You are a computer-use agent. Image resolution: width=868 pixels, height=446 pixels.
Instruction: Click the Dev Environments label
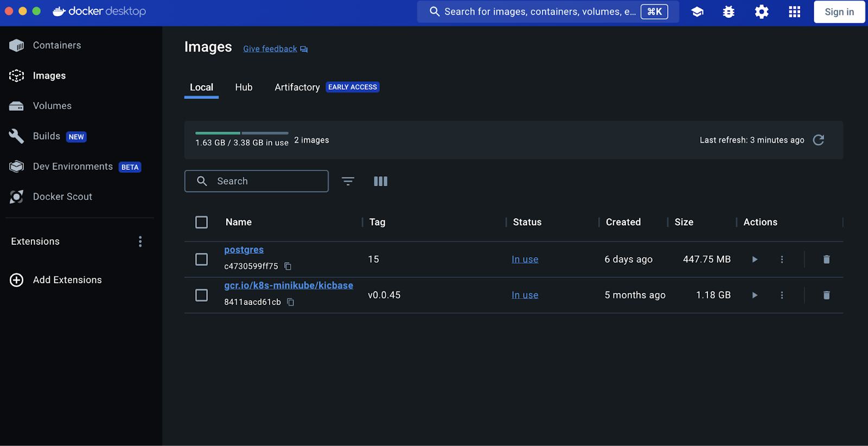[73, 167]
